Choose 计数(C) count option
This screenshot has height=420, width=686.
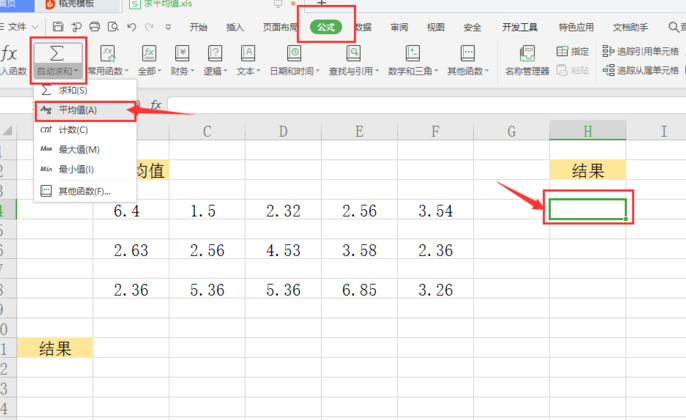tap(85, 130)
